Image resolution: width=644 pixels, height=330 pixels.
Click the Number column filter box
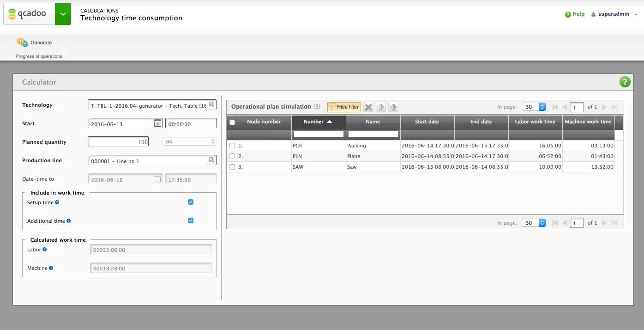point(319,134)
